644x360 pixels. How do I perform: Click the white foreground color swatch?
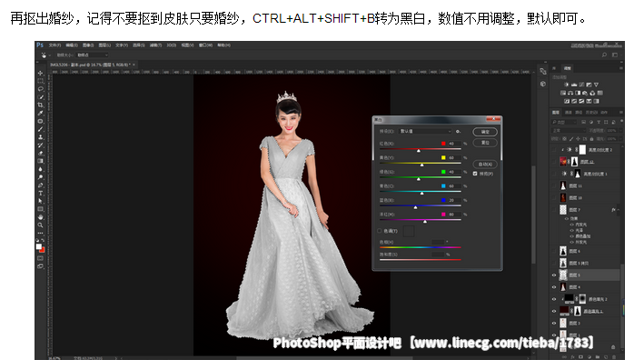click(x=39, y=246)
